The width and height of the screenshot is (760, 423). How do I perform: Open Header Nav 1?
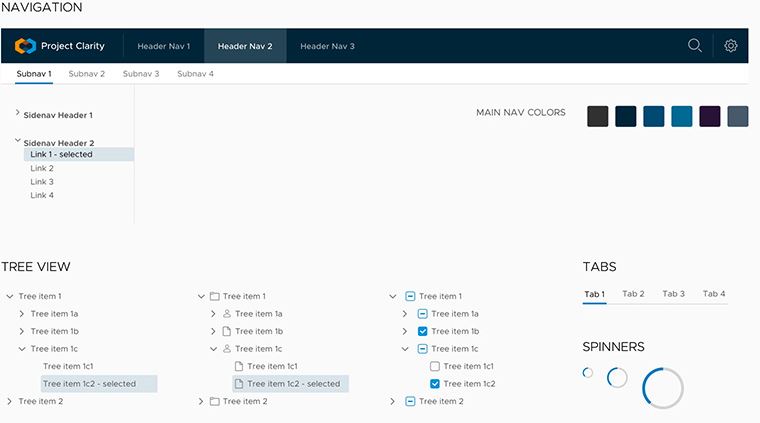(164, 46)
